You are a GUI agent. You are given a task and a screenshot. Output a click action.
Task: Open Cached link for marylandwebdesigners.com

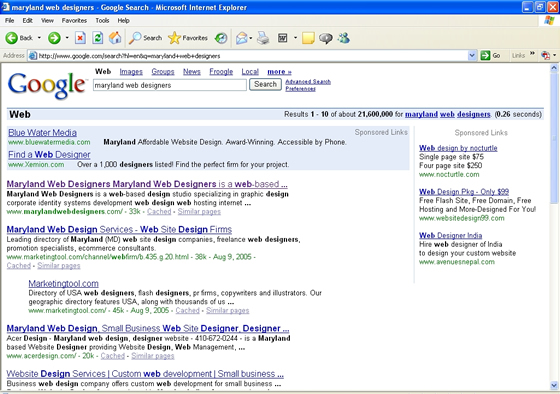[159, 211]
